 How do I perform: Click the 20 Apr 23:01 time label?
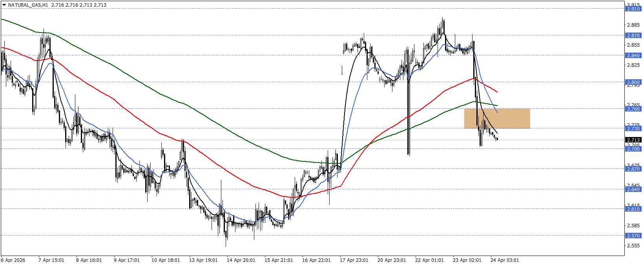(x=392, y=260)
